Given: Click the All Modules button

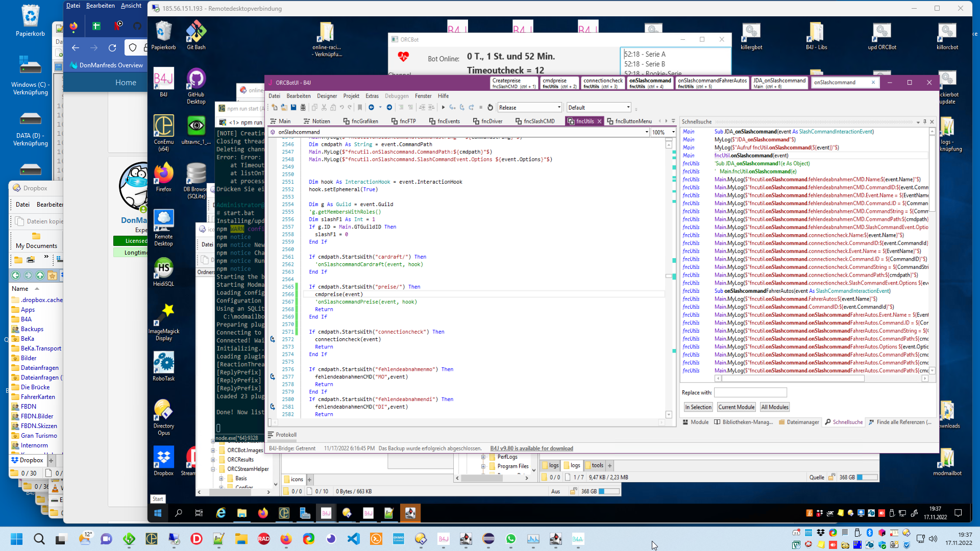Looking at the screenshot, I should pos(774,407).
